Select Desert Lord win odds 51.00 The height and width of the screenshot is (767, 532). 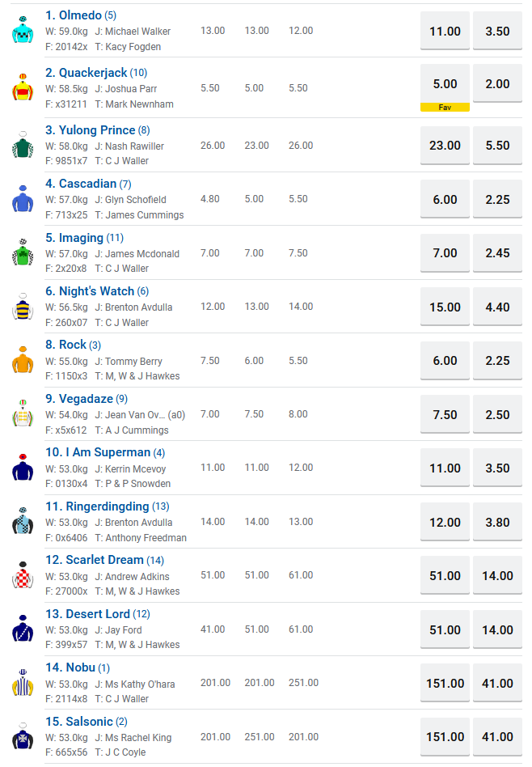pyautogui.click(x=445, y=630)
